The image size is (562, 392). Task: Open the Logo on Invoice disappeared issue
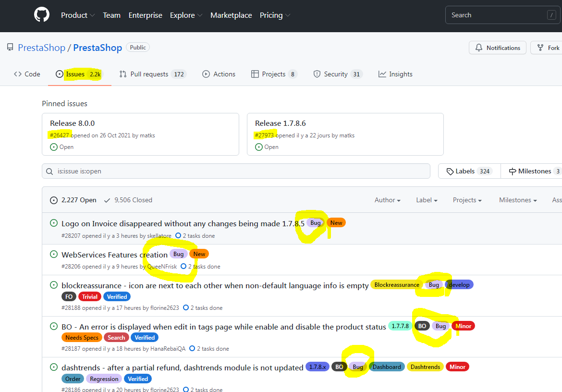pyautogui.click(x=183, y=223)
